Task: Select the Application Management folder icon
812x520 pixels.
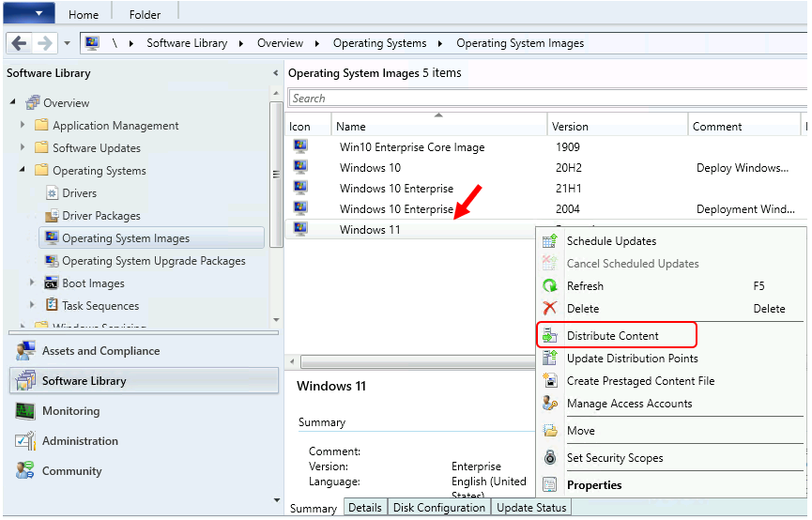Action: click(41, 125)
